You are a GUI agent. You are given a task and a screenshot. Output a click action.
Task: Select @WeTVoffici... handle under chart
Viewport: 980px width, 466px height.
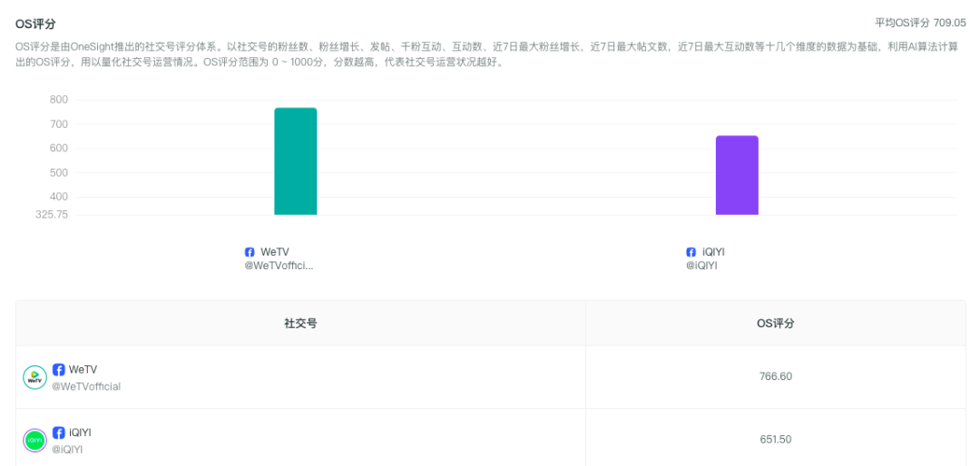coord(279,267)
